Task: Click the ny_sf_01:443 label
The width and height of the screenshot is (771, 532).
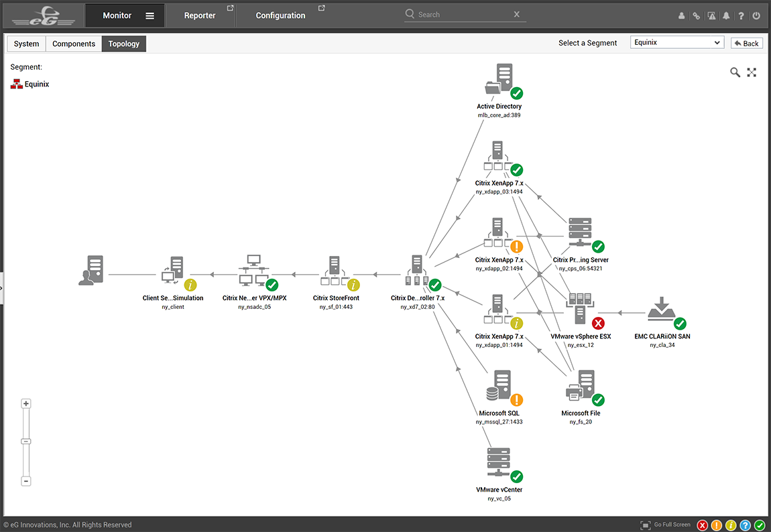Action: point(336,307)
